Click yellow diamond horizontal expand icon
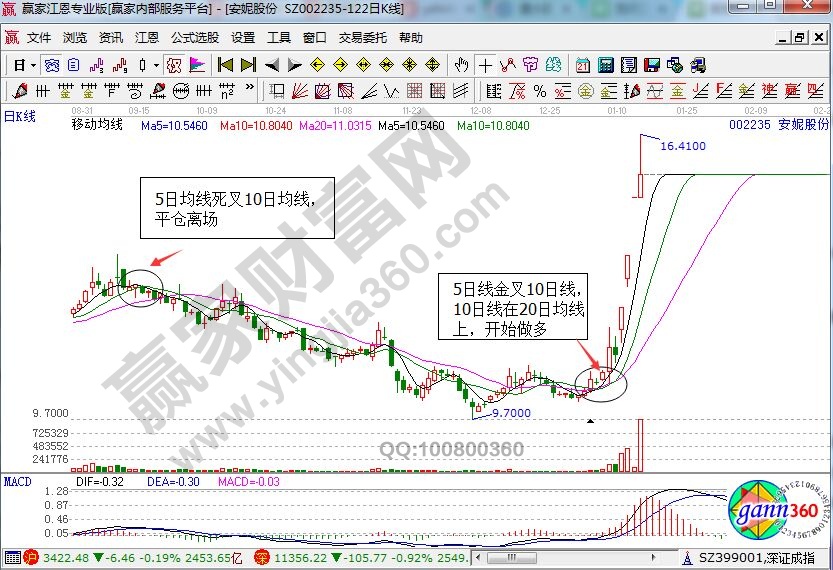Image resolution: width=833 pixels, height=570 pixels. (x=363, y=65)
